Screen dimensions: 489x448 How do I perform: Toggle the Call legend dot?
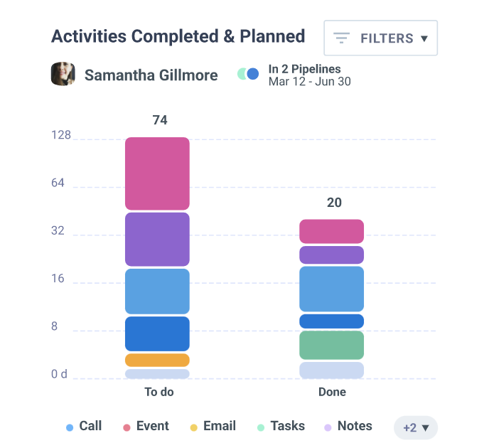[x=70, y=427]
